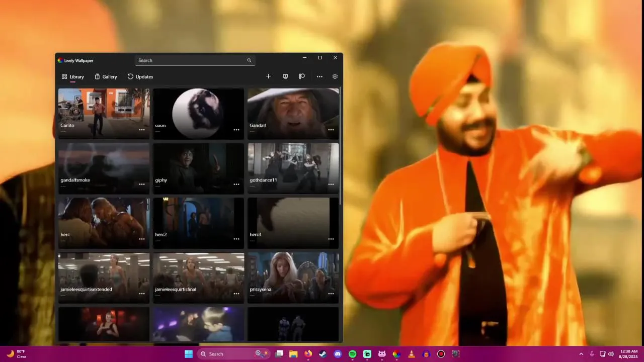
Task: Open options menu for gandalfsmoke wallpaper
Action: point(142,185)
